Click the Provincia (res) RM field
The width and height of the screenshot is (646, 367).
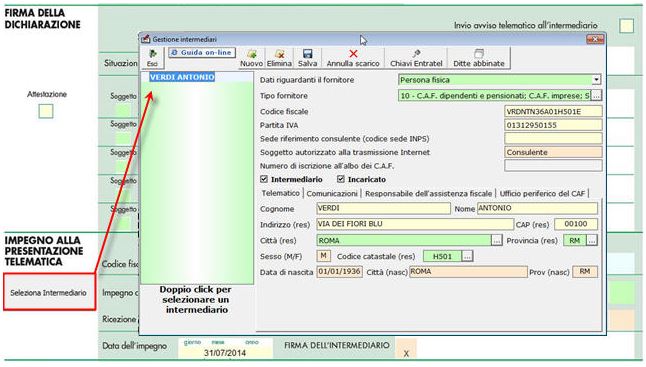pos(575,240)
